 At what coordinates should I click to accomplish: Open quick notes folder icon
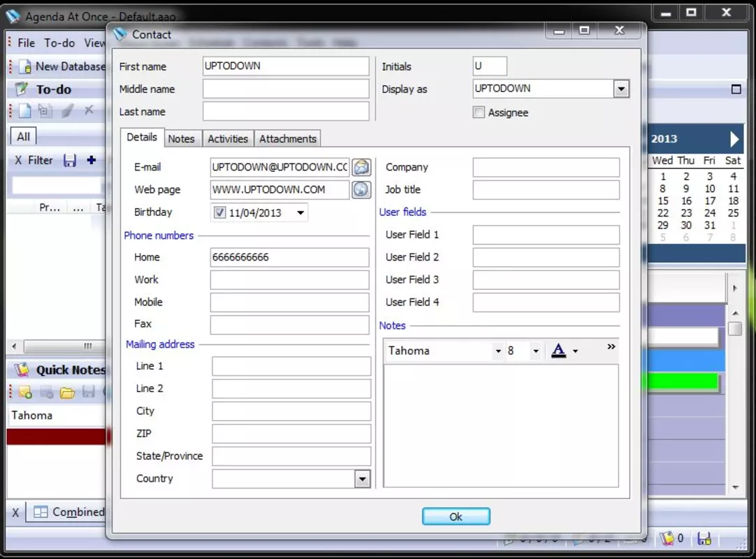[x=68, y=393]
